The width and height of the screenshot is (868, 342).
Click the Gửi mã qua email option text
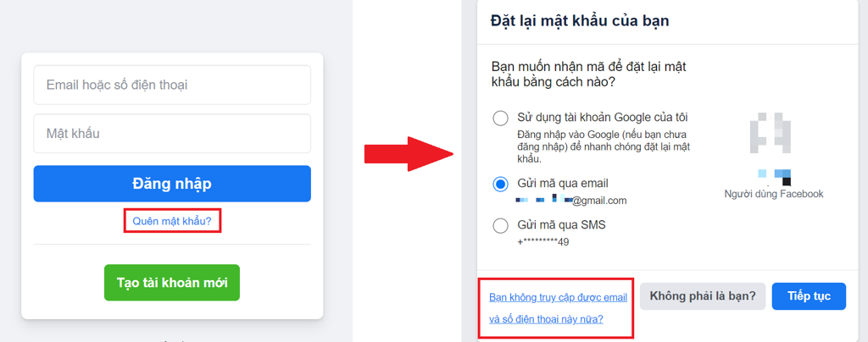(x=563, y=183)
